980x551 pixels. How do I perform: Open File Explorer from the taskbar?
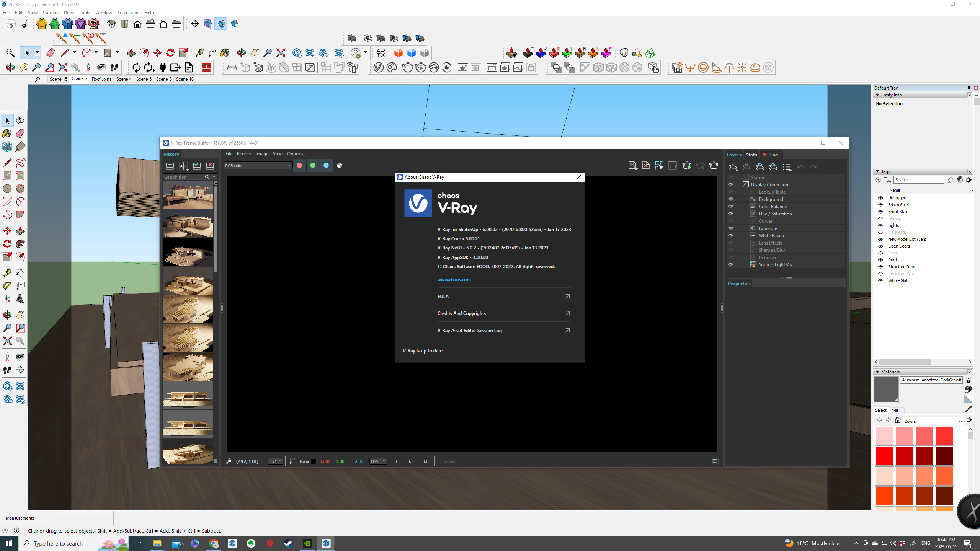coord(157,543)
